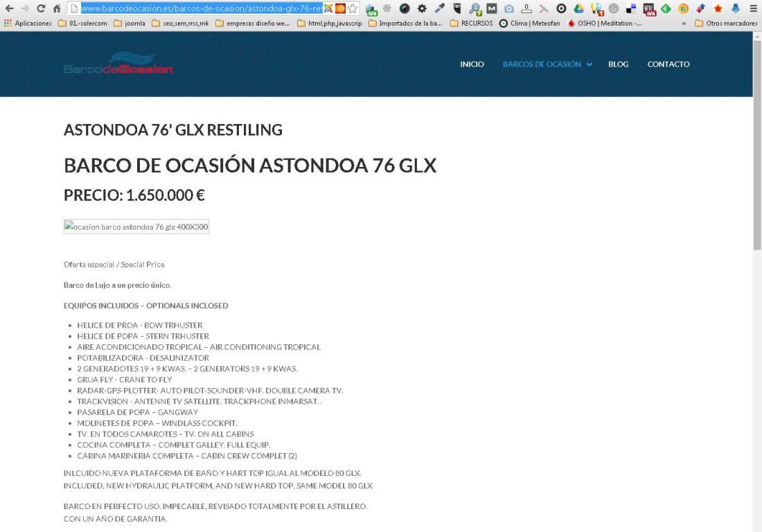Click the ASTONDOA 76' GLX RESTILING heading
The image size is (762, 532).
[x=173, y=130]
